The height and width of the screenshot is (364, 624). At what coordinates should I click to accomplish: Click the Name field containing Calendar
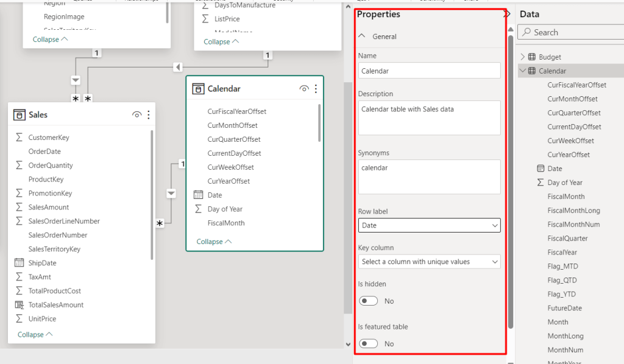coord(430,71)
